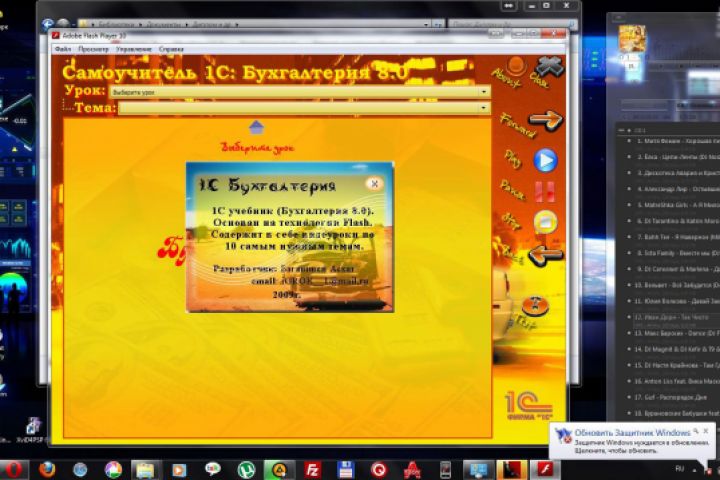The height and width of the screenshot is (480, 720).
Task: Open the Тема dropdown list
Action: (304, 108)
